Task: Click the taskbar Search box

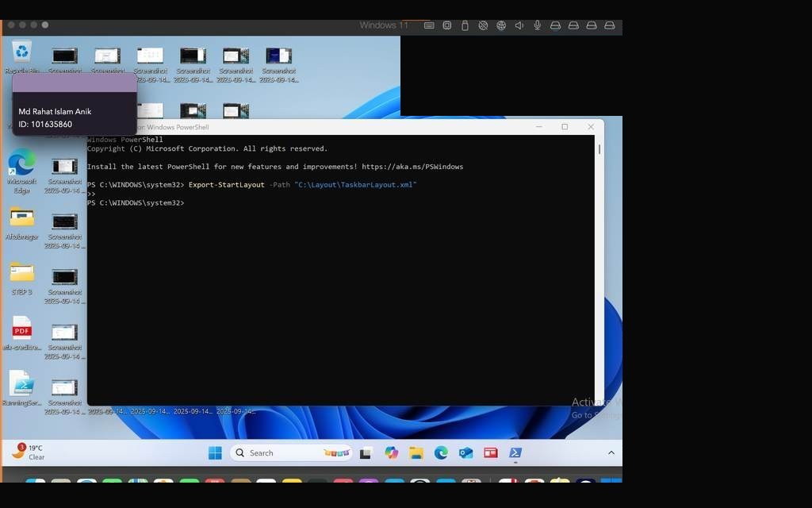Action: pyautogui.click(x=291, y=453)
